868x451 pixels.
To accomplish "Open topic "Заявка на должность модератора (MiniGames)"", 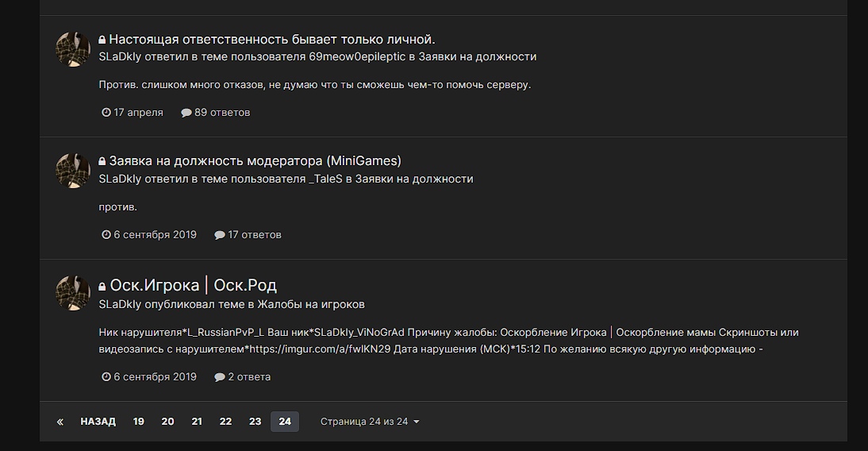I will pos(255,160).
